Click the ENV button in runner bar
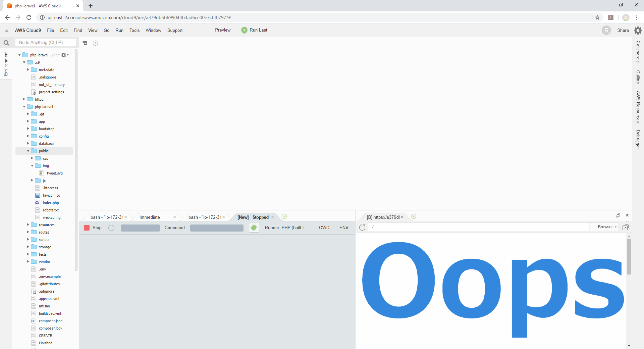 [344, 228]
